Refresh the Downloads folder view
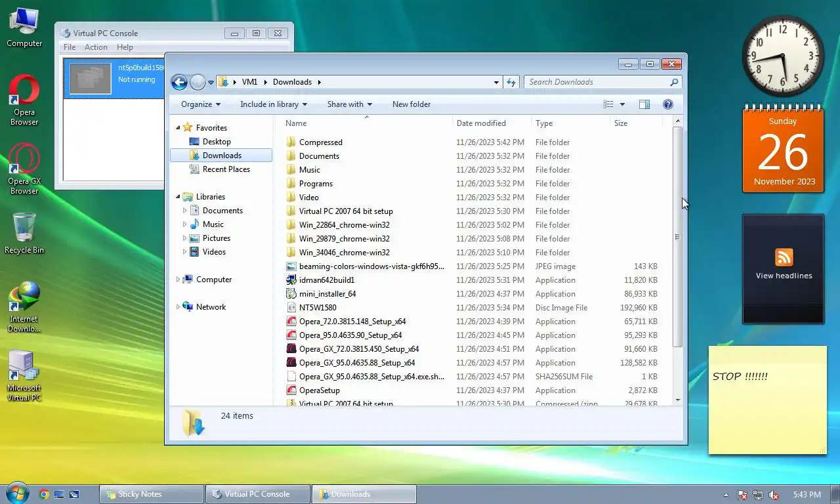The width and height of the screenshot is (840, 504). pyautogui.click(x=512, y=82)
